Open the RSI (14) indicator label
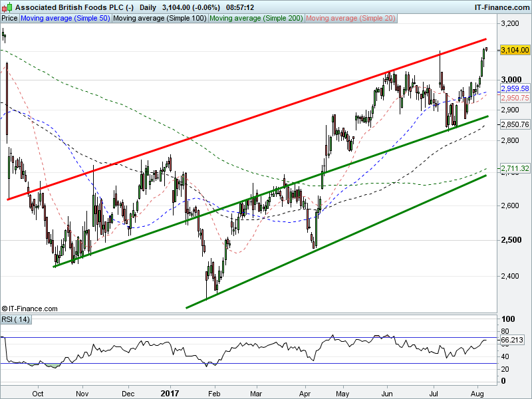532x399 pixels. coord(15,320)
